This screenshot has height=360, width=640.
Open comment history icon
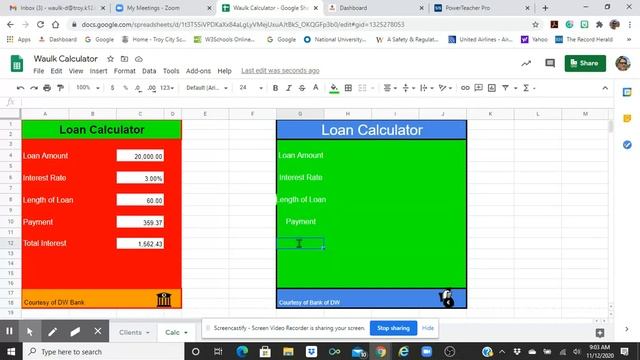click(550, 63)
